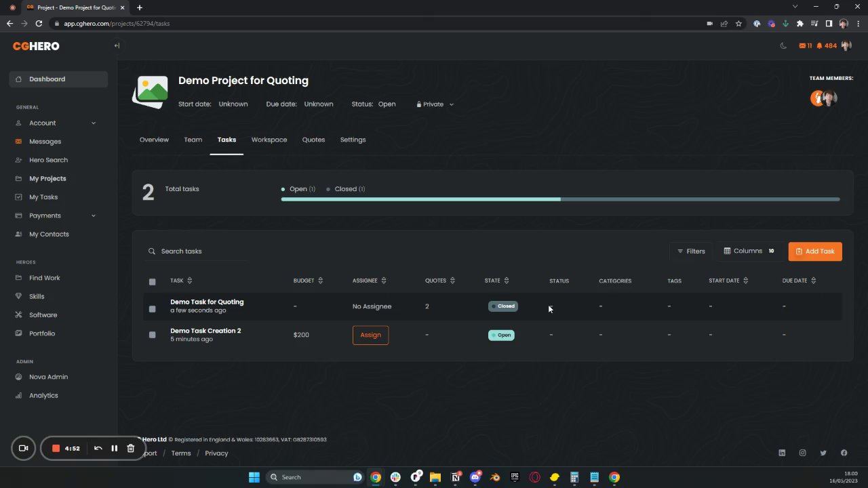Viewport: 868px width, 488px height.
Task: Click the Add Task button
Action: (x=815, y=251)
